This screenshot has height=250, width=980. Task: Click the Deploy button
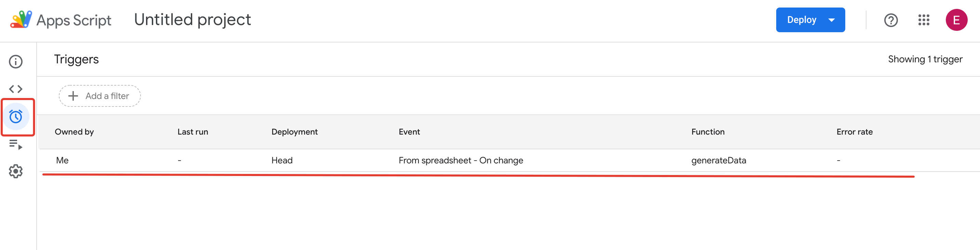802,20
